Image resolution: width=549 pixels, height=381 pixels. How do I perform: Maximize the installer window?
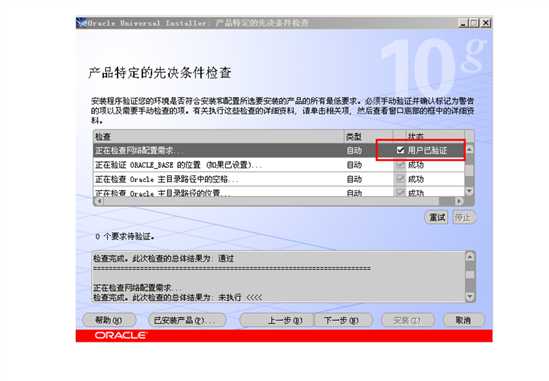point(474,23)
